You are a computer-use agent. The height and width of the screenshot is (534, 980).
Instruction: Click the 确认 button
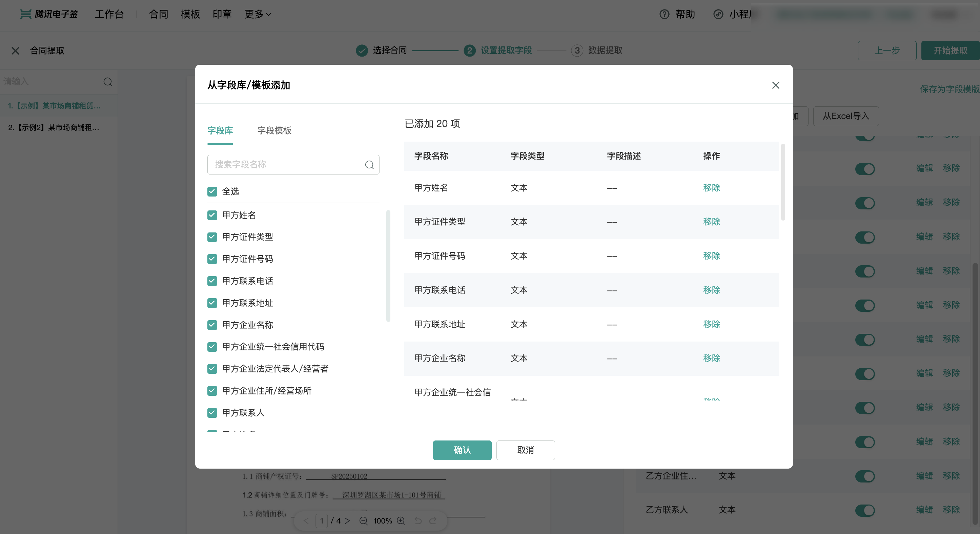(462, 450)
